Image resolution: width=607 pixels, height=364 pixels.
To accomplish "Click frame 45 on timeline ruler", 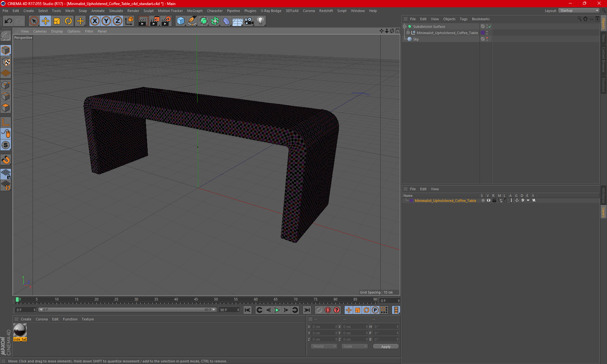I will (x=196, y=300).
